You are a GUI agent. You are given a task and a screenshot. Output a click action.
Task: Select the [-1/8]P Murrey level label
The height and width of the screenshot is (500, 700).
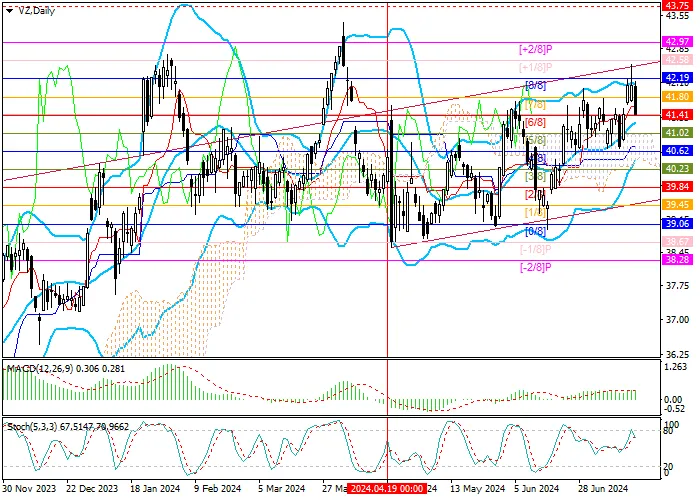536,249
